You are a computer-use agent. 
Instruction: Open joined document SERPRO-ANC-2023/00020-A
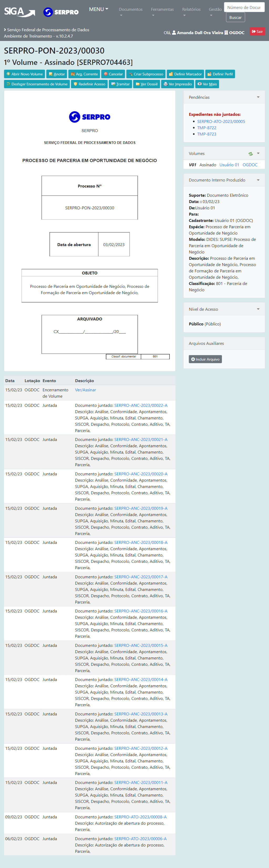coord(141,474)
